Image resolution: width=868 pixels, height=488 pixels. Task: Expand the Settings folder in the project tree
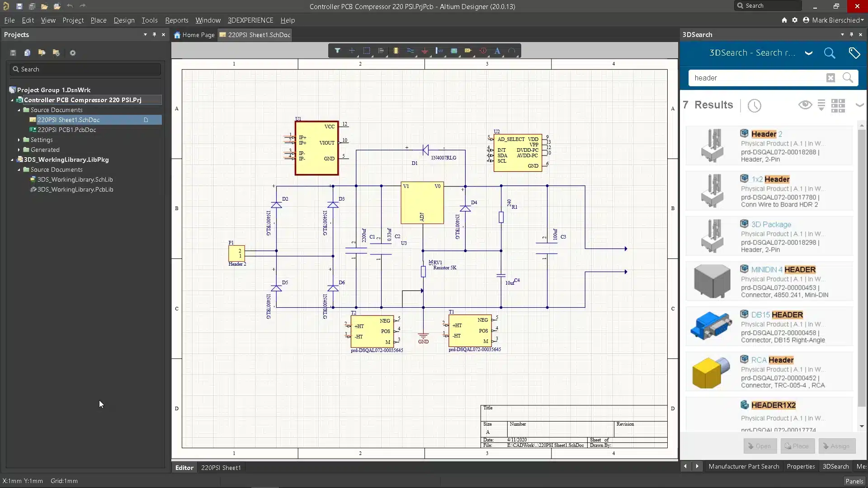(x=19, y=140)
